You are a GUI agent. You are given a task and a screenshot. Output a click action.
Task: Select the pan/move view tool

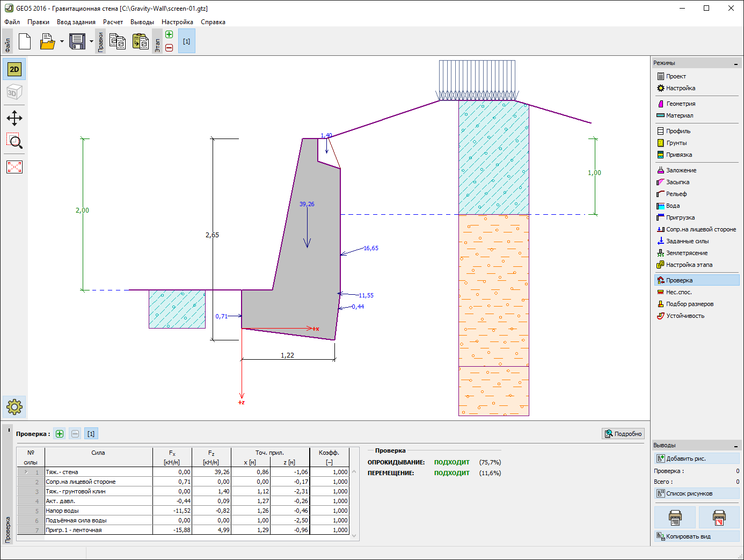(14, 118)
